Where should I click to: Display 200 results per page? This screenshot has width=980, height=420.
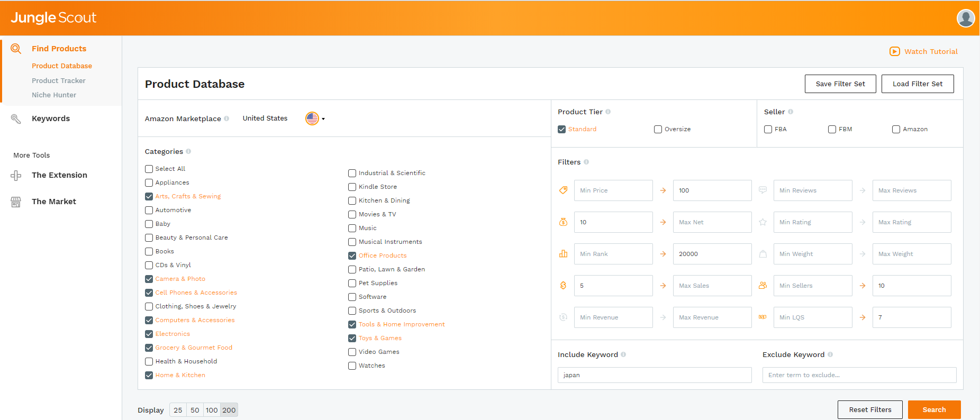point(229,410)
